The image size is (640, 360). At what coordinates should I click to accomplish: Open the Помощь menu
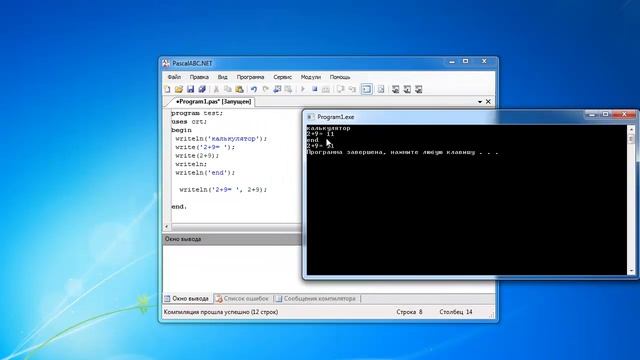tap(340, 77)
